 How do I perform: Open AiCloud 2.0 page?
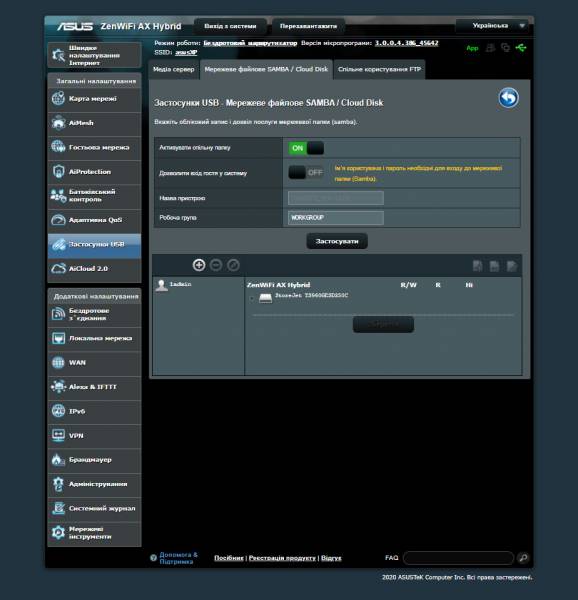(x=94, y=269)
